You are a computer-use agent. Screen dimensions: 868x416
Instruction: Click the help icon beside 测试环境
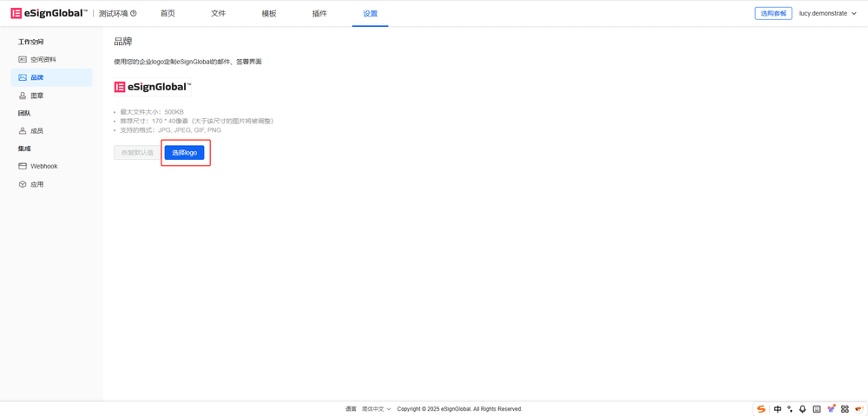[x=134, y=14]
